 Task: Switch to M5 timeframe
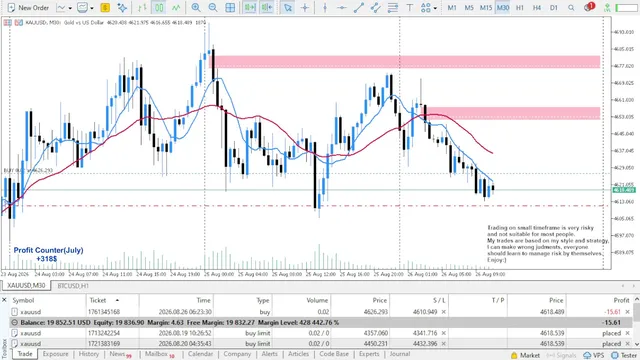(x=469, y=8)
